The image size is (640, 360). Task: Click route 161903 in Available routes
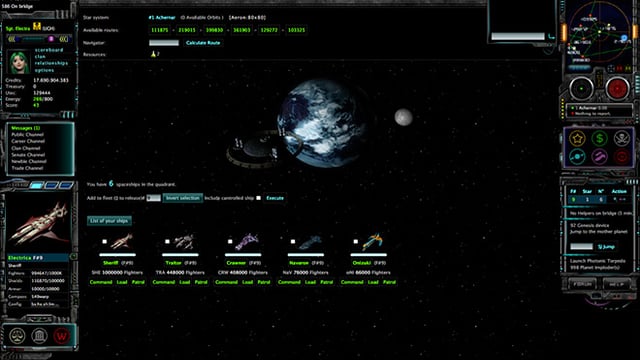tap(242, 30)
